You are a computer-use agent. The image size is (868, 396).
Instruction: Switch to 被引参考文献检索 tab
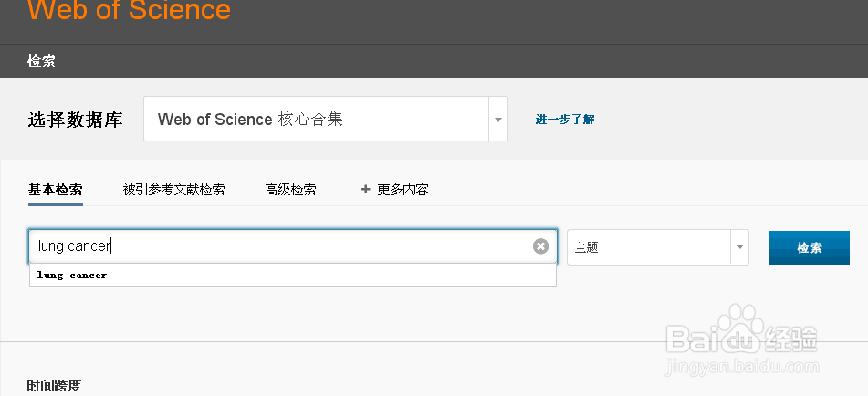pyautogui.click(x=173, y=190)
